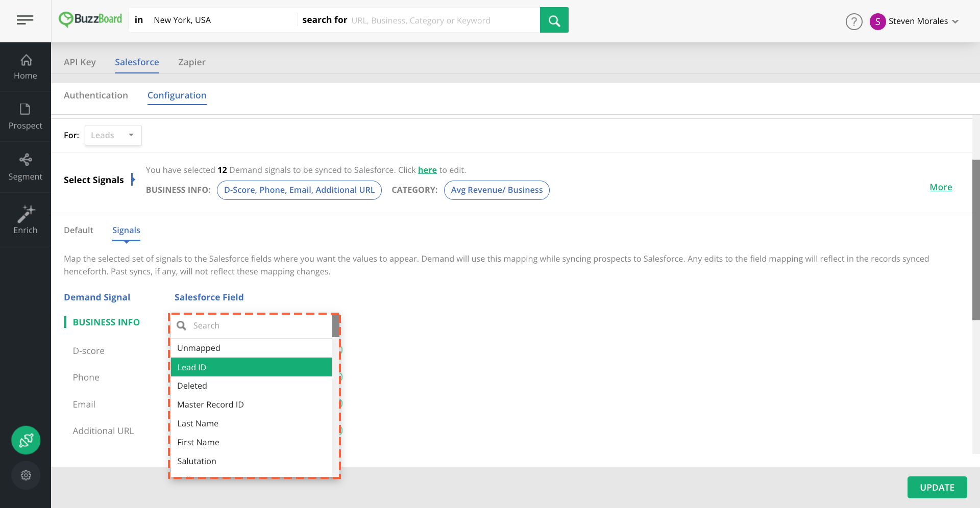Click the 'here' link to edit signals
Viewport: 980px width, 508px height.
point(427,170)
